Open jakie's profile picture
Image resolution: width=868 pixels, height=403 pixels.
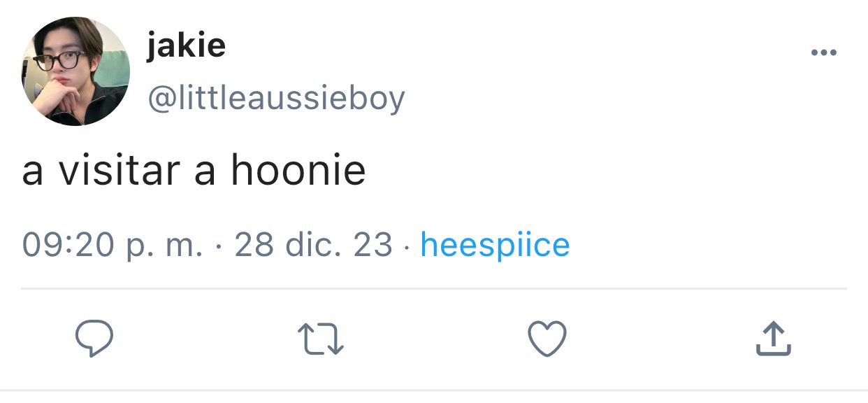(x=75, y=71)
